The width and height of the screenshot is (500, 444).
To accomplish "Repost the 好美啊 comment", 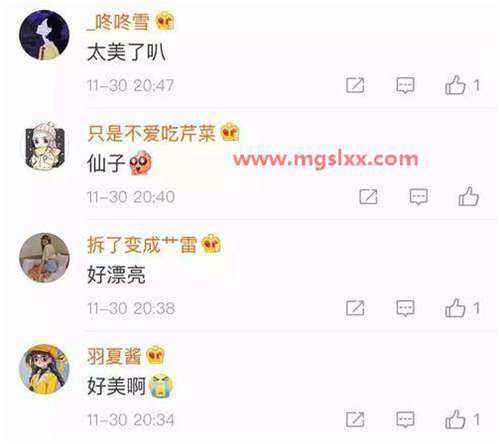I will 355,419.
